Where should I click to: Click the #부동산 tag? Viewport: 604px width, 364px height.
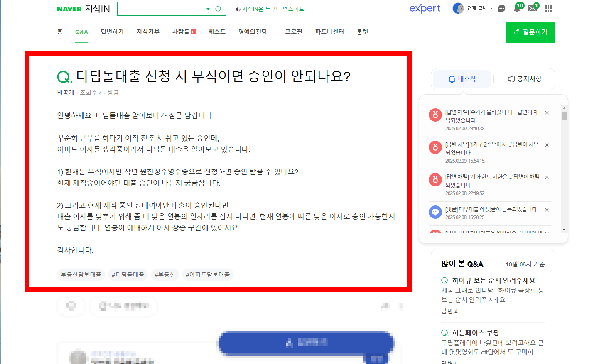pyautogui.click(x=165, y=275)
